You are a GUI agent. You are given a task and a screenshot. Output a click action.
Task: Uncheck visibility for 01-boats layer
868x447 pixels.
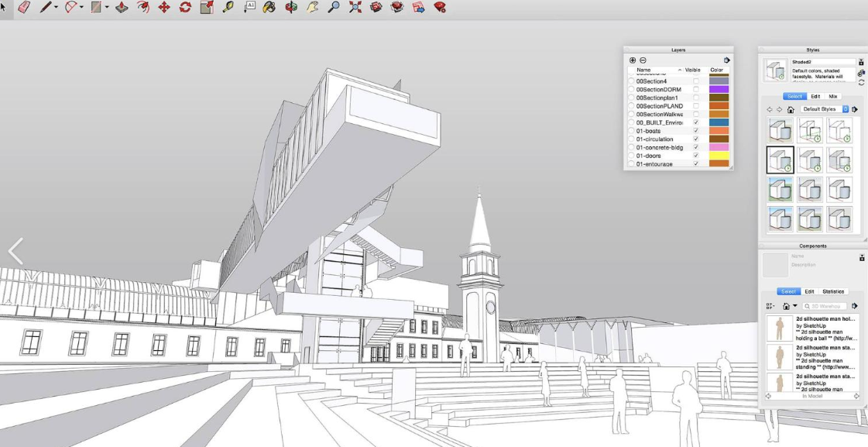tap(696, 131)
